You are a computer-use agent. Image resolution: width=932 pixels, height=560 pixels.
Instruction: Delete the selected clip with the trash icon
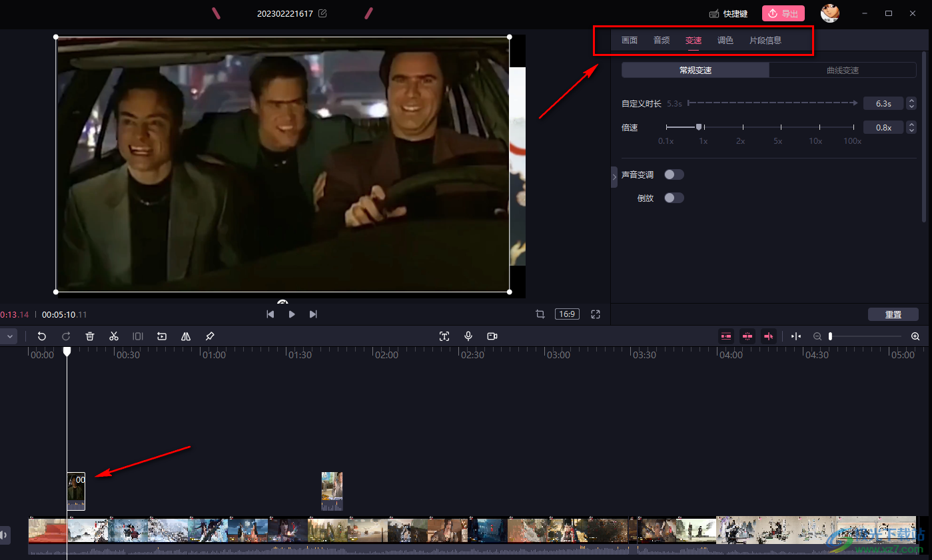pos(90,336)
